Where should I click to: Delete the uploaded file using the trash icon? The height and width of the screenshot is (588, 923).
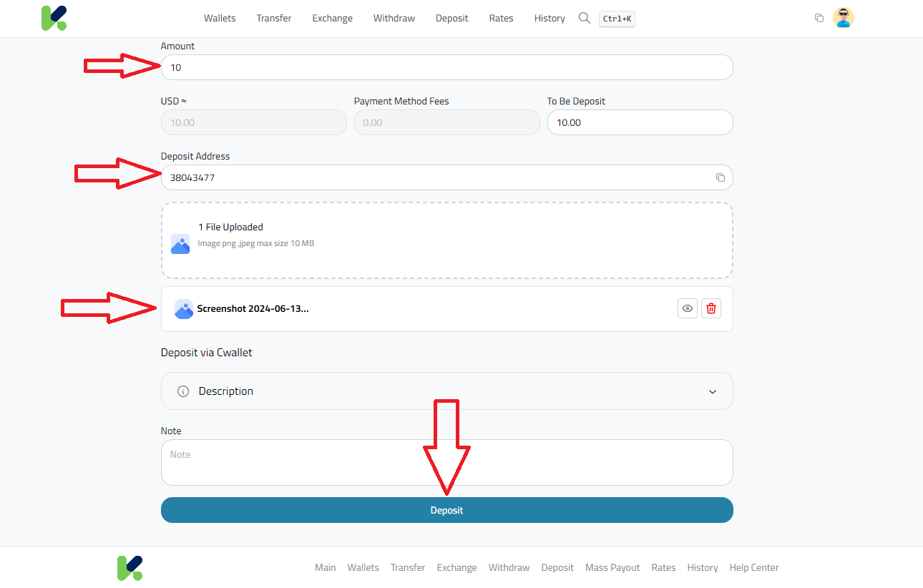pos(711,308)
